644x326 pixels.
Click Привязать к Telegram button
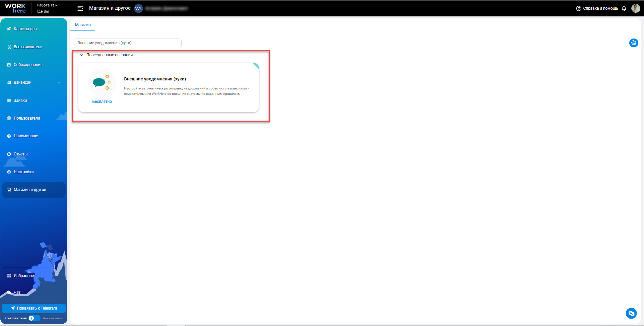(x=34, y=308)
